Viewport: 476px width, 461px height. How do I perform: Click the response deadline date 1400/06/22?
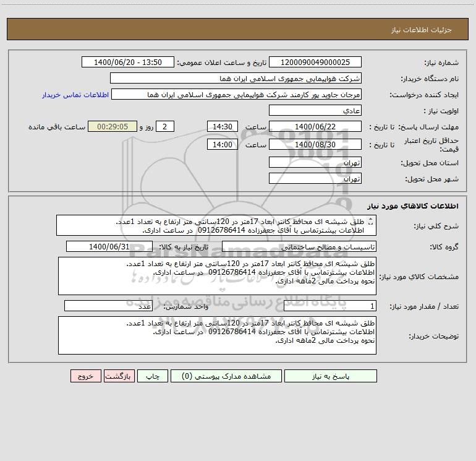pos(315,127)
